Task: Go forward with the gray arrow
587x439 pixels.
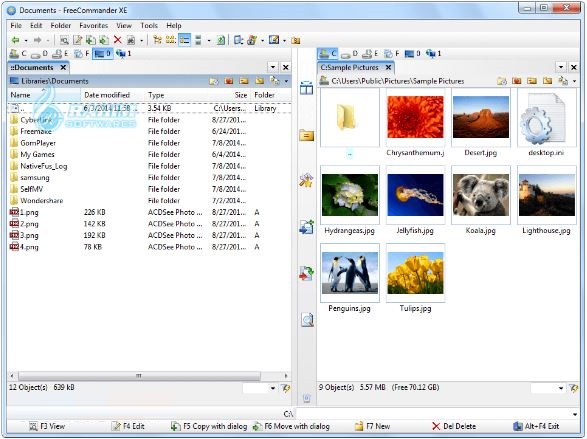Action: pyautogui.click(x=37, y=40)
